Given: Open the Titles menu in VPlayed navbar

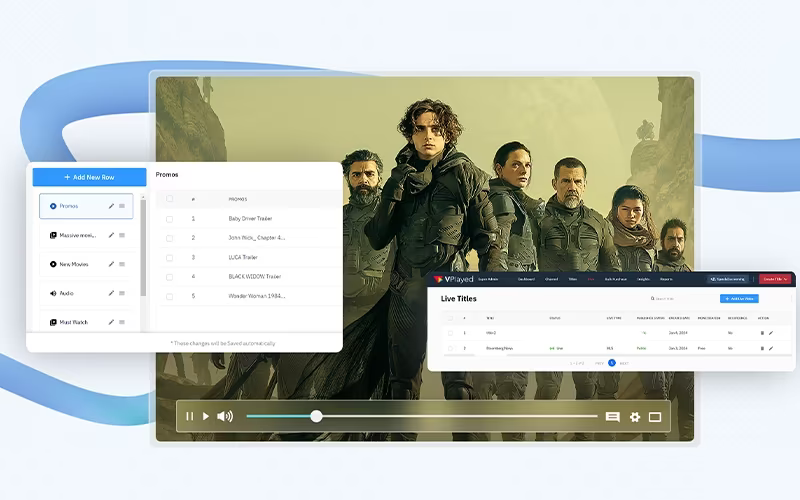Looking at the screenshot, I should click(573, 279).
